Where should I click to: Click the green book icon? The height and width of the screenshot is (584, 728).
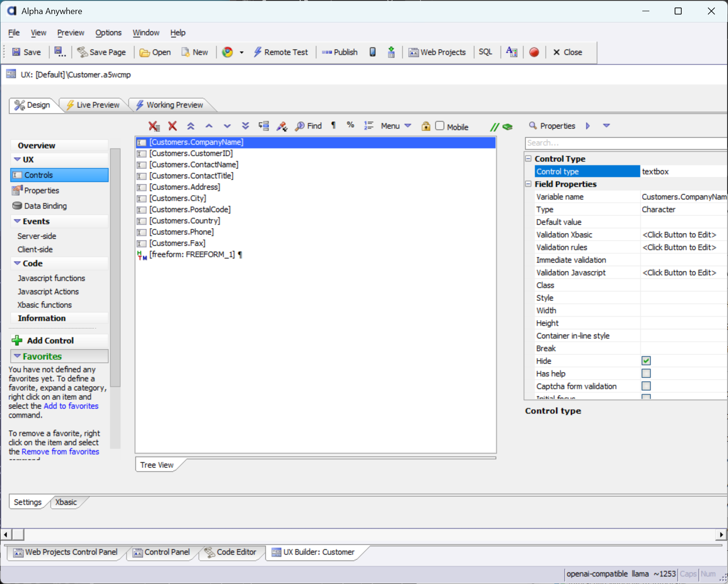[507, 127]
